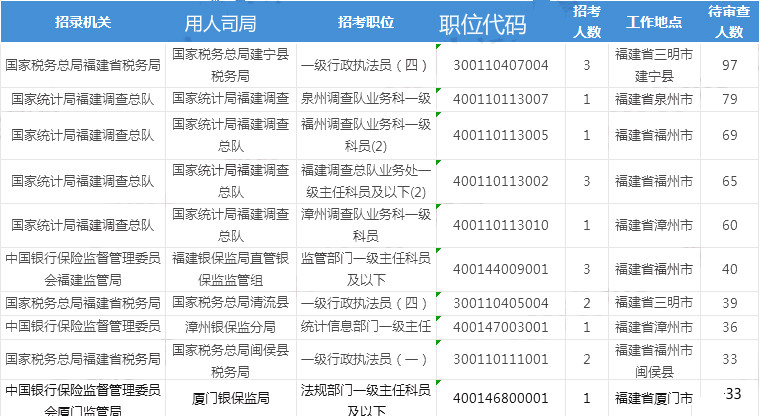Click cell 福建省厦门市
This screenshot has height=416, width=760.
click(654, 399)
